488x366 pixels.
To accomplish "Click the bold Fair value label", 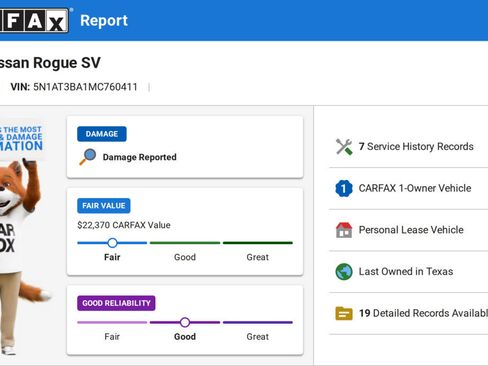I will click(112, 257).
